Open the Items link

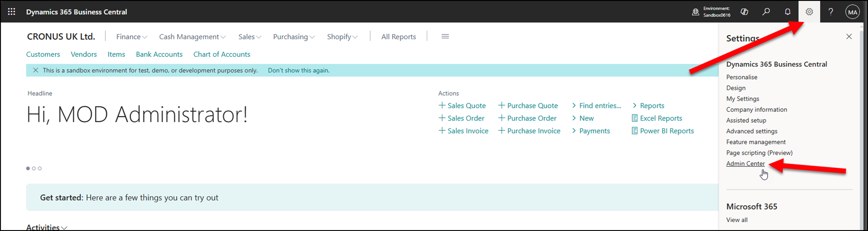116,54
